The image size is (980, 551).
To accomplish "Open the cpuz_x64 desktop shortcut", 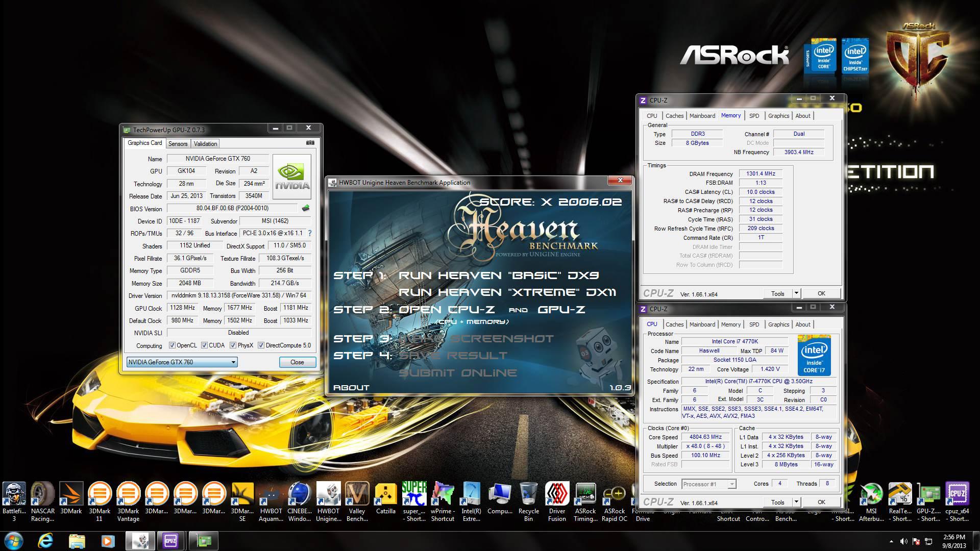I will tap(958, 502).
